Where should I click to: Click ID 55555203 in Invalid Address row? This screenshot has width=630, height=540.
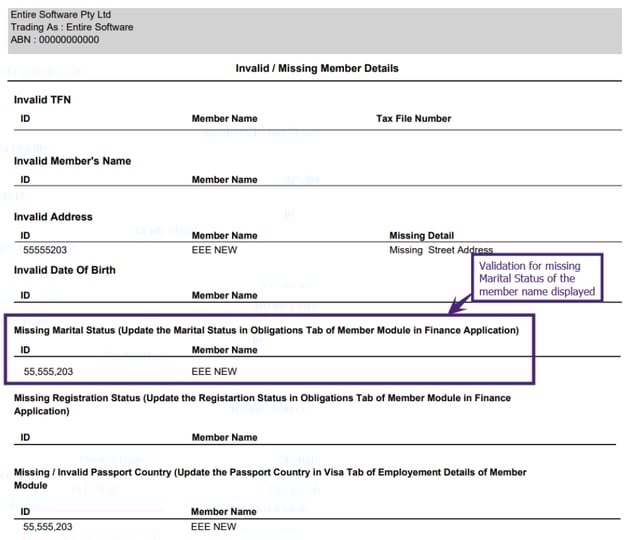[x=45, y=250]
